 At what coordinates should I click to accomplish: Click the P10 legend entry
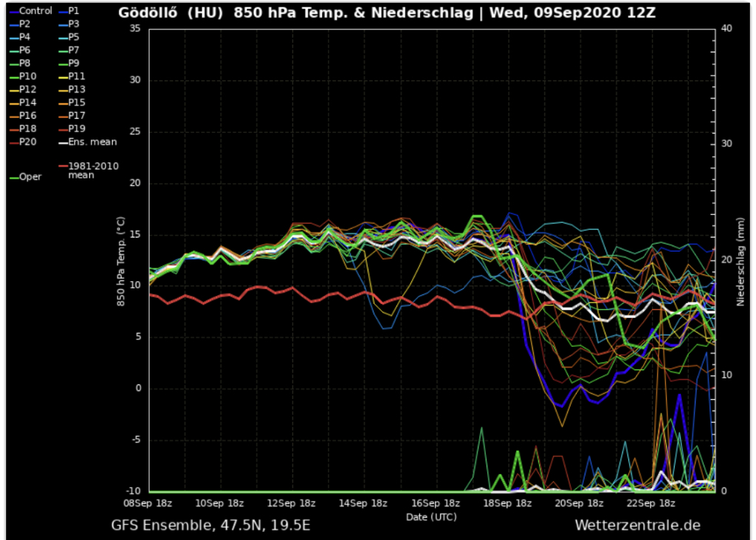click(x=27, y=76)
